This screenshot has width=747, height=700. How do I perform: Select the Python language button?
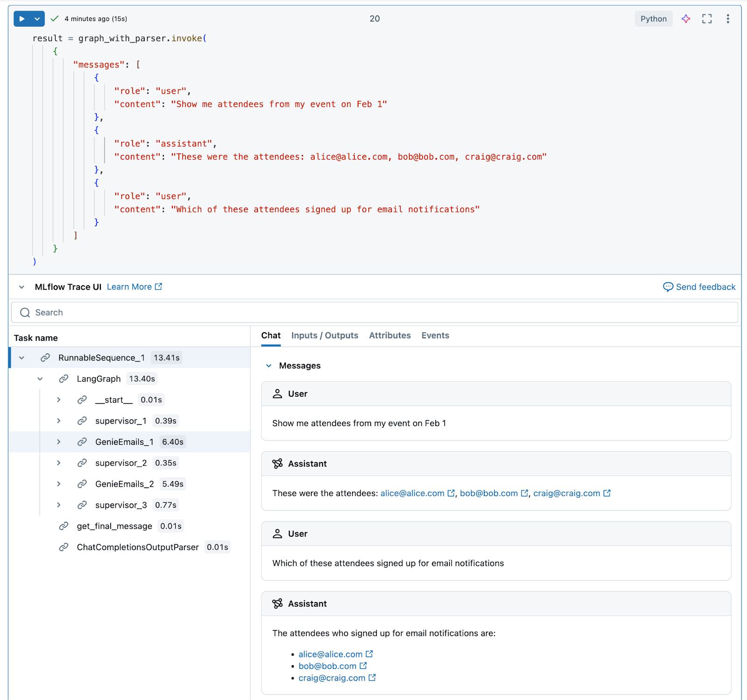(x=653, y=19)
